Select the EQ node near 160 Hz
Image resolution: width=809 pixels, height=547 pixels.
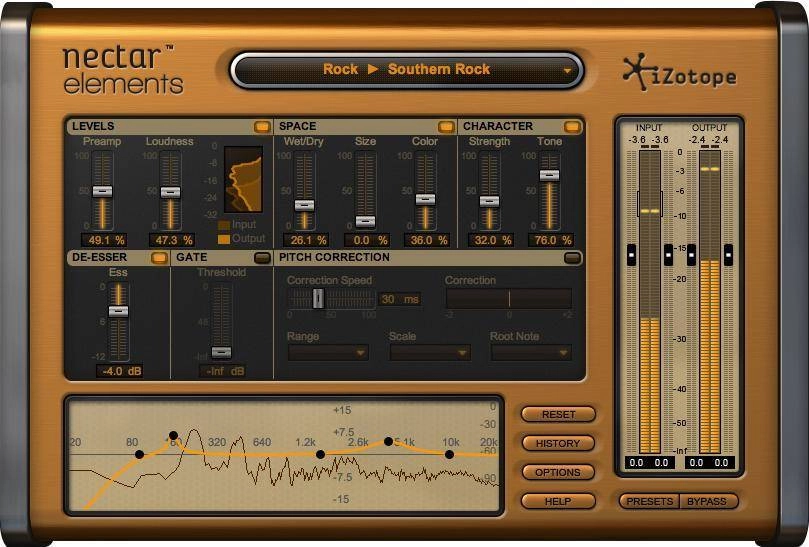pos(173,436)
